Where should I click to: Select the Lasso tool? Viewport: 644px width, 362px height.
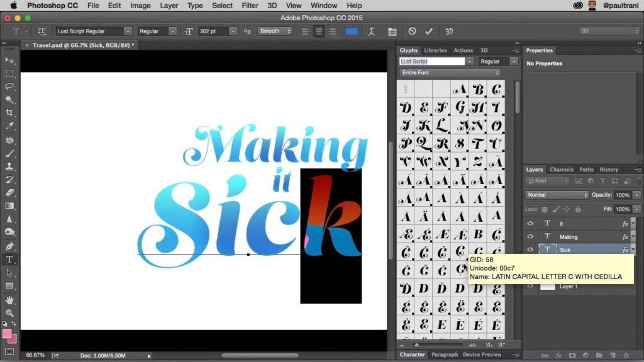tap(10, 87)
